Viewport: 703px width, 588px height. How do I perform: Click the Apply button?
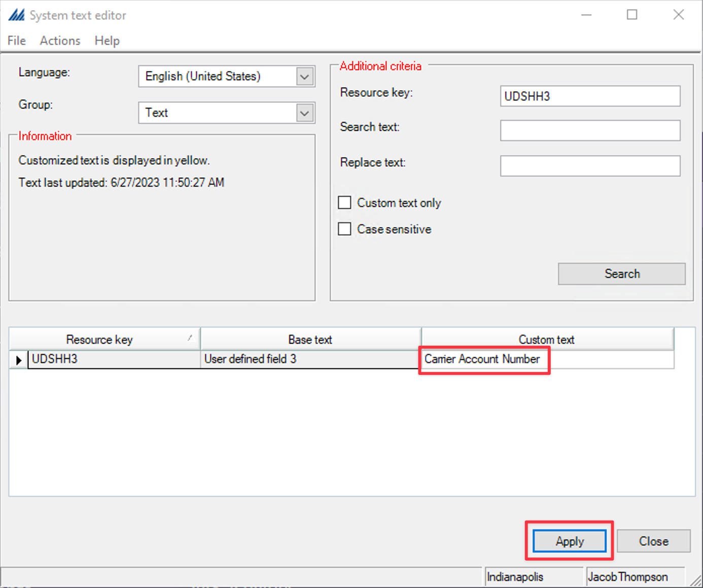pos(569,541)
